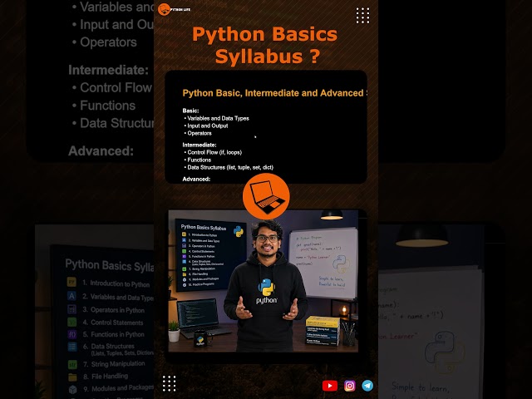The width and height of the screenshot is (532, 399).
Task: Click the white dot grid near the social icons row
Action: pos(169,384)
